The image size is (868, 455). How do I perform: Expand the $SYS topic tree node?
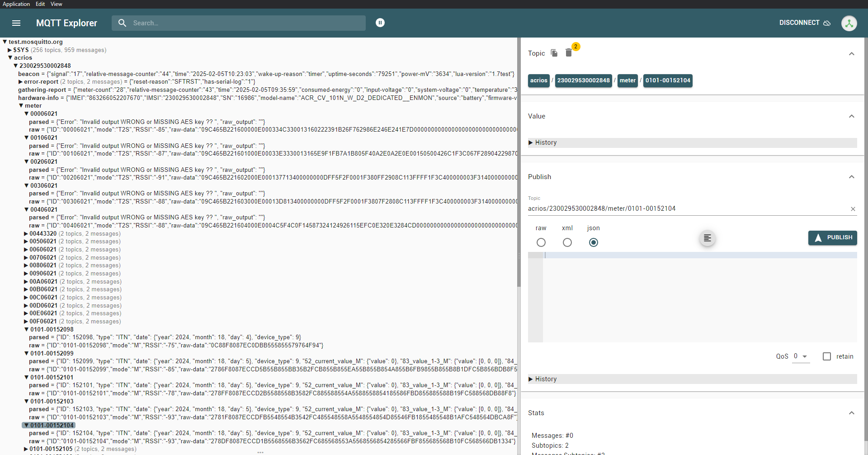tap(10, 50)
